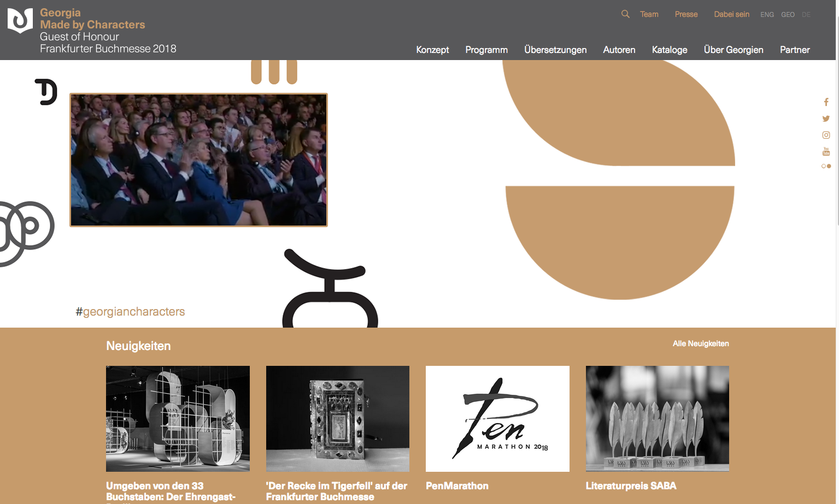Image resolution: width=839 pixels, height=504 pixels.
Task: Play the audience video image
Action: coord(198,160)
